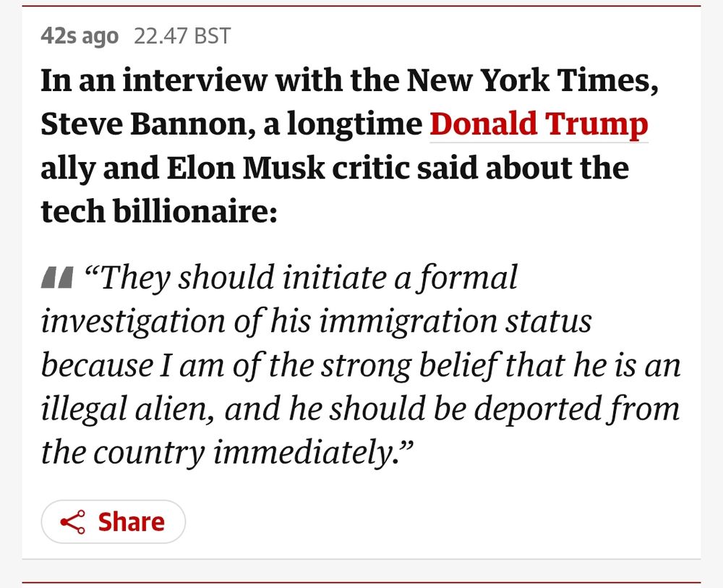
Task: Click the word interview in the headline
Action: click(194, 81)
